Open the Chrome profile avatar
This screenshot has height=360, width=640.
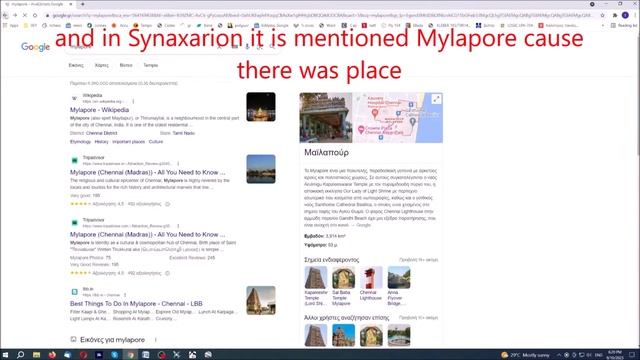click(x=625, y=15)
